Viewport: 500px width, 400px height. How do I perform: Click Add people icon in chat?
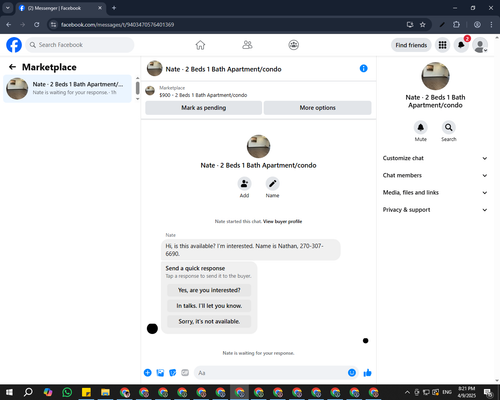244,184
